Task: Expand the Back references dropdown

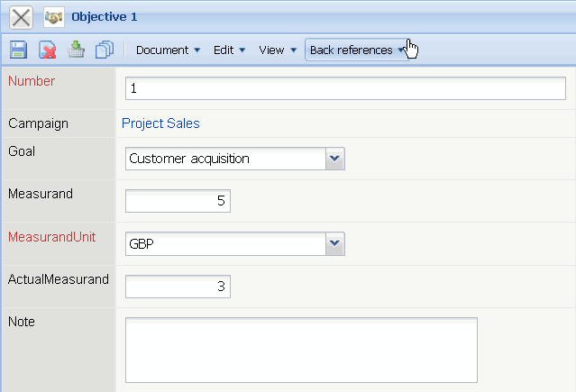Action: (357, 50)
